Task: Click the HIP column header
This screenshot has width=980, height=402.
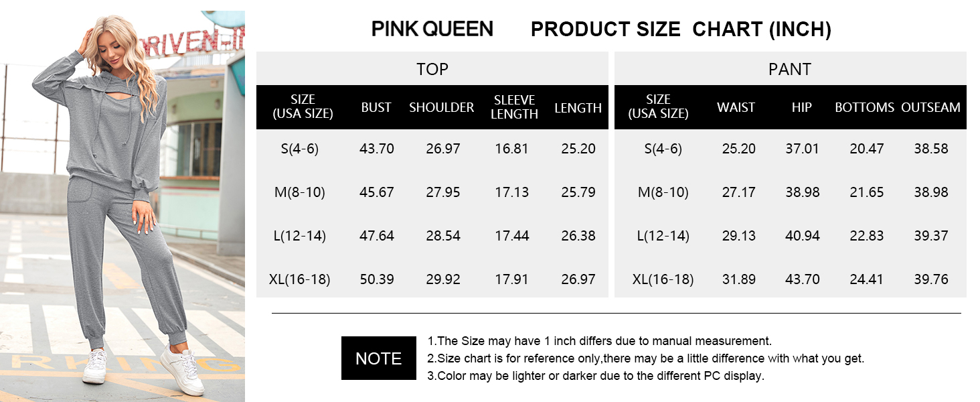Action: pyautogui.click(x=801, y=107)
